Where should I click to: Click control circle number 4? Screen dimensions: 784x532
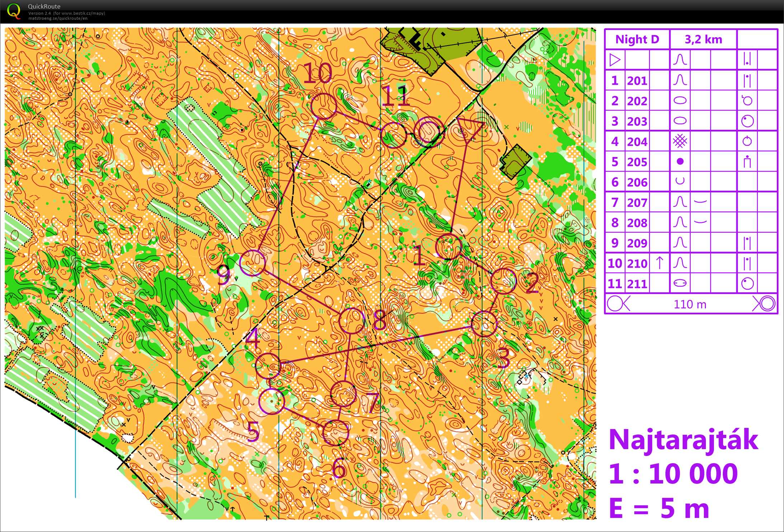[x=268, y=366]
